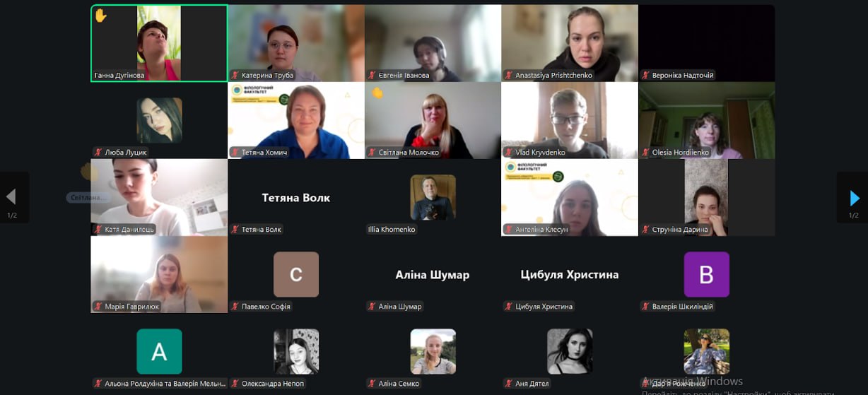Open Illia Khomenko profile picture tile
The image size is (868, 395).
(x=433, y=197)
